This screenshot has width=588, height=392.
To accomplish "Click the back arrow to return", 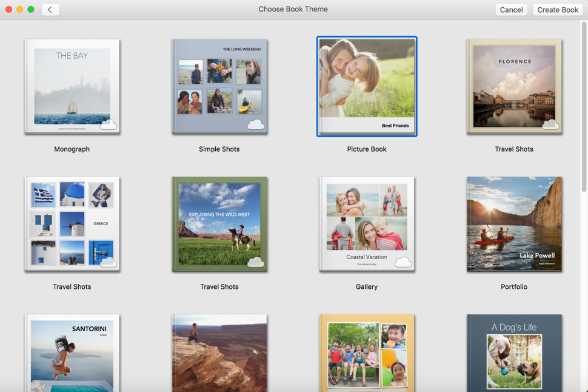I will 50,9.
